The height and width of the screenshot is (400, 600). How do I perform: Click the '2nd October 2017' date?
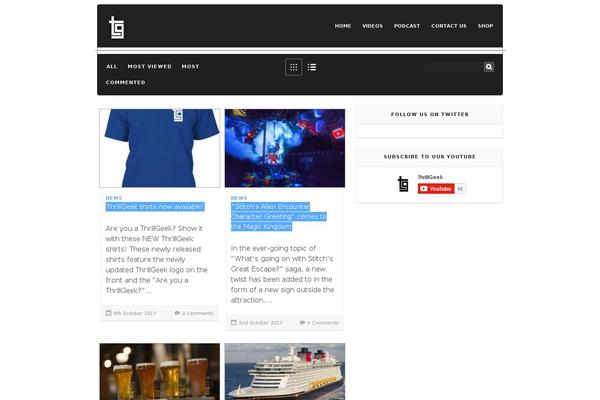coord(260,323)
